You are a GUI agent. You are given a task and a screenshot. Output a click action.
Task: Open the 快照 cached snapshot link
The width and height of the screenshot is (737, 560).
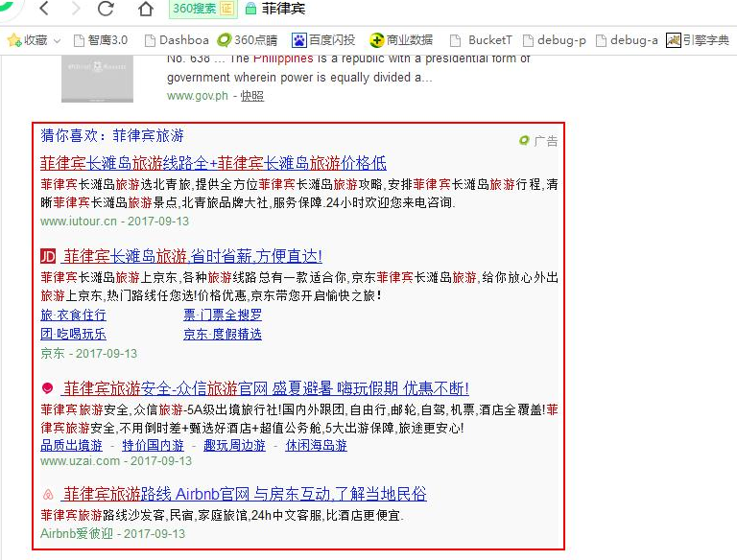coord(251,96)
